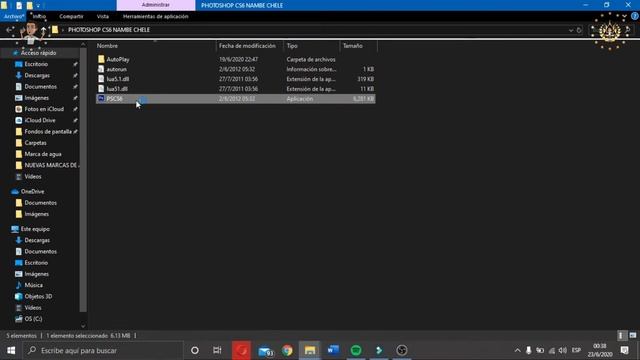Click the autorun file name
This screenshot has width=640, height=360.
[117, 69]
